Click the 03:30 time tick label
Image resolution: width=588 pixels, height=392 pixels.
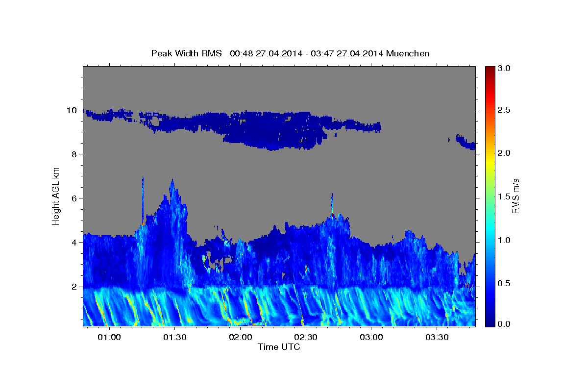[437, 338]
